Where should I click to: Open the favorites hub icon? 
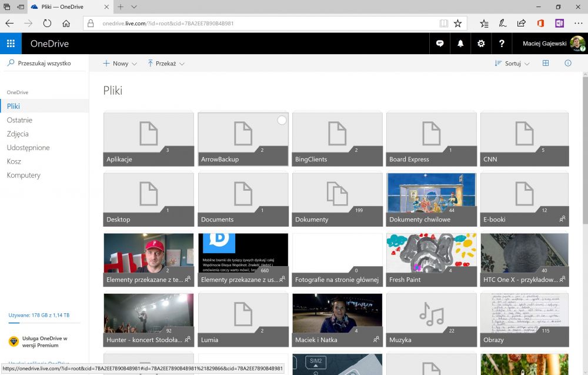(484, 24)
